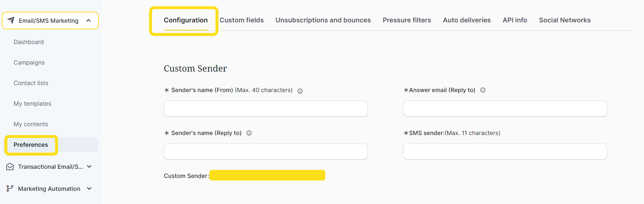
Task: Click info icon beside Sender's name (Reply to)
Action: pyautogui.click(x=249, y=133)
